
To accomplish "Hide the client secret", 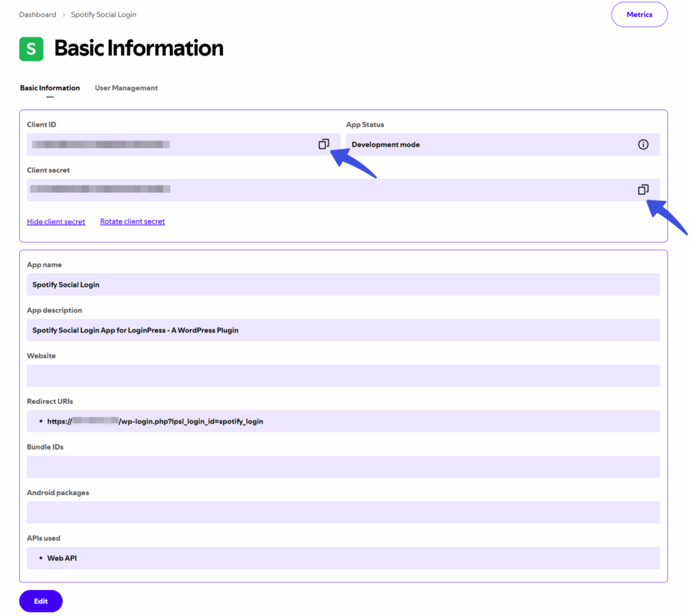I will tap(56, 221).
